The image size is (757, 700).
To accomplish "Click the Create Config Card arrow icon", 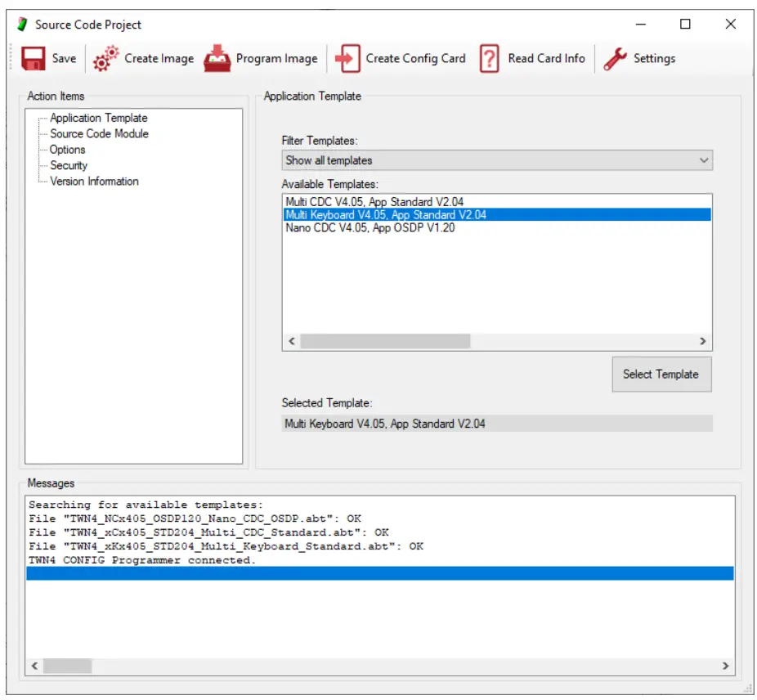I will tap(348, 59).
